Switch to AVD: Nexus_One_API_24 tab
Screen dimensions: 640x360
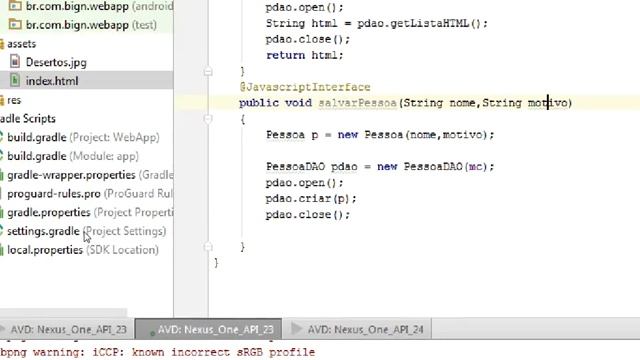tap(357, 329)
